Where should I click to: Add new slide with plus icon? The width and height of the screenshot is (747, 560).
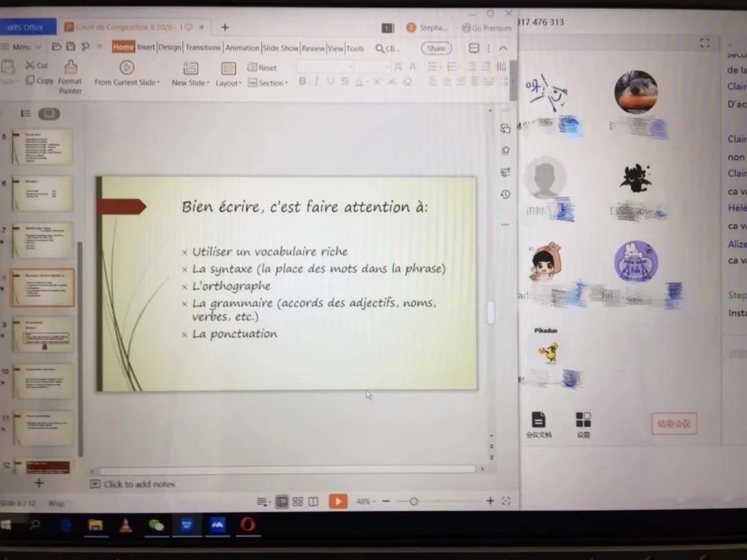pyautogui.click(x=39, y=483)
